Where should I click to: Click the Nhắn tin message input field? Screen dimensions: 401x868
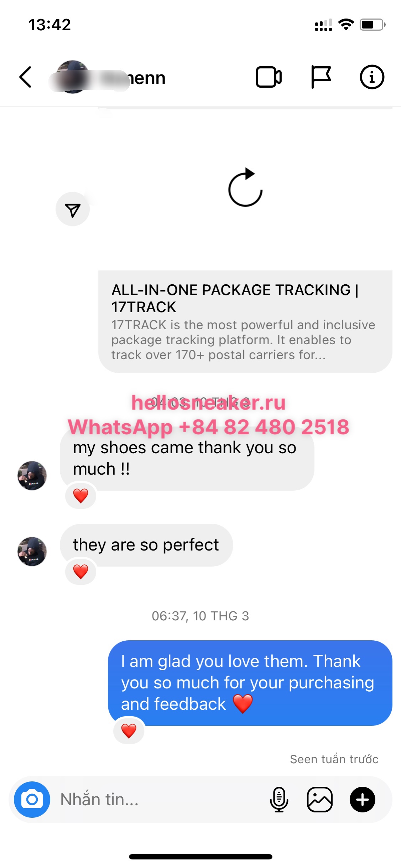[x=160, y=799]
